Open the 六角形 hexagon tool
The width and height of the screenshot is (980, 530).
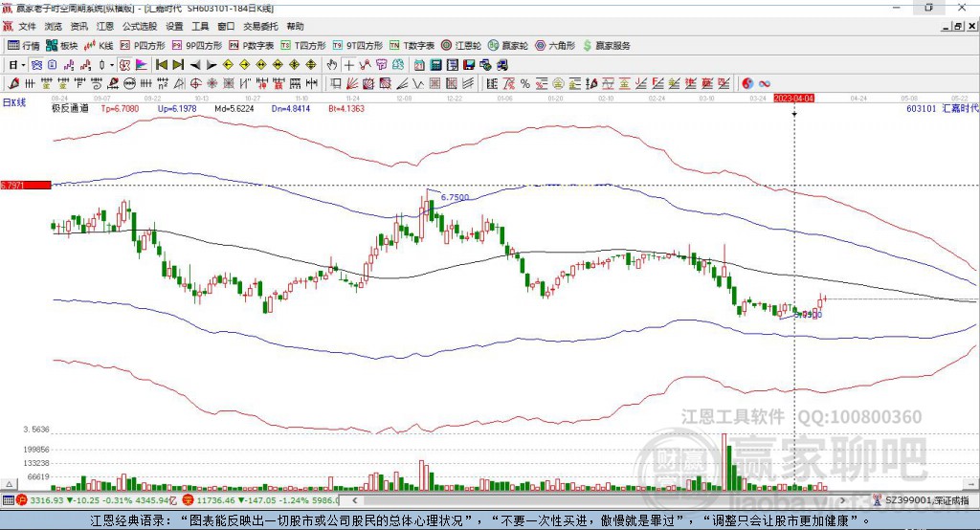tap(555, 46)
